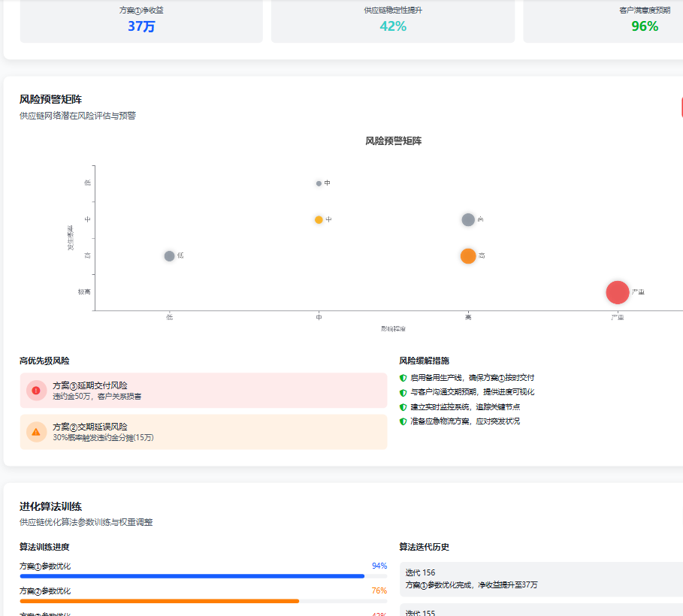Click the subtitle 供应链网络潜在风险评估与预警
Image resolution: width=683 pixels, height=616 pixels.
point(77,116)
